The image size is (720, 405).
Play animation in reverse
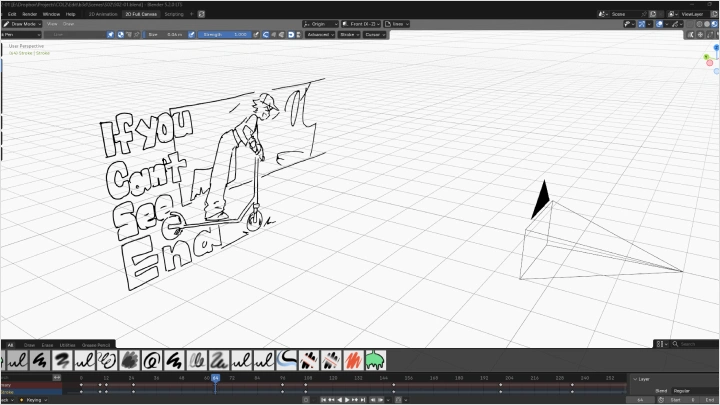pyautogui.click(x=339, y=400)
